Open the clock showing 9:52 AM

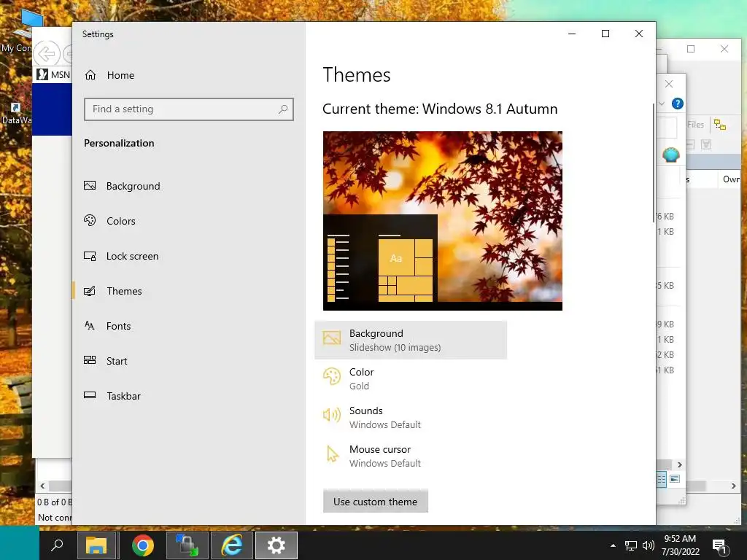click(x=680, y=545)
